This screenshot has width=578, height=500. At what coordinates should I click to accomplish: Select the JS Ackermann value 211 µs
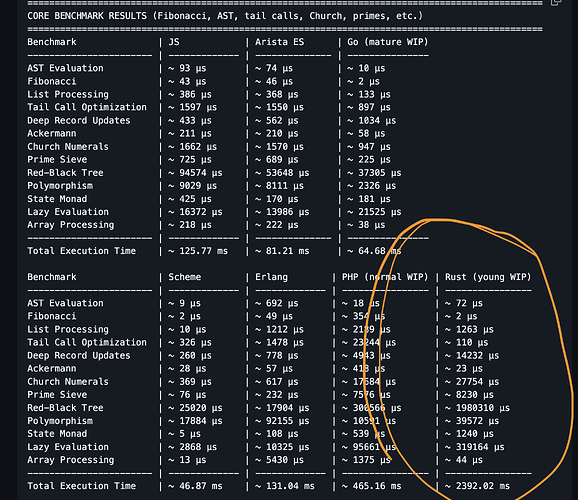(x=190, y=133)
